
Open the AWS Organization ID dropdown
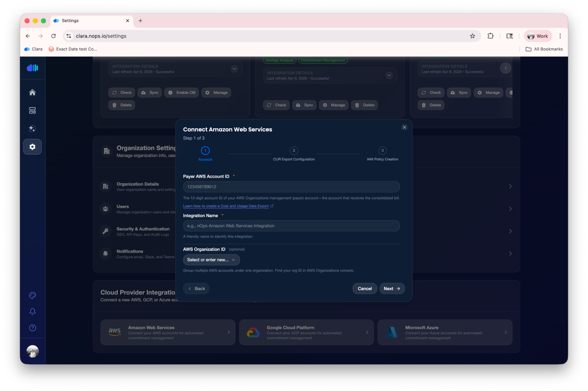[x=211, y=260]
